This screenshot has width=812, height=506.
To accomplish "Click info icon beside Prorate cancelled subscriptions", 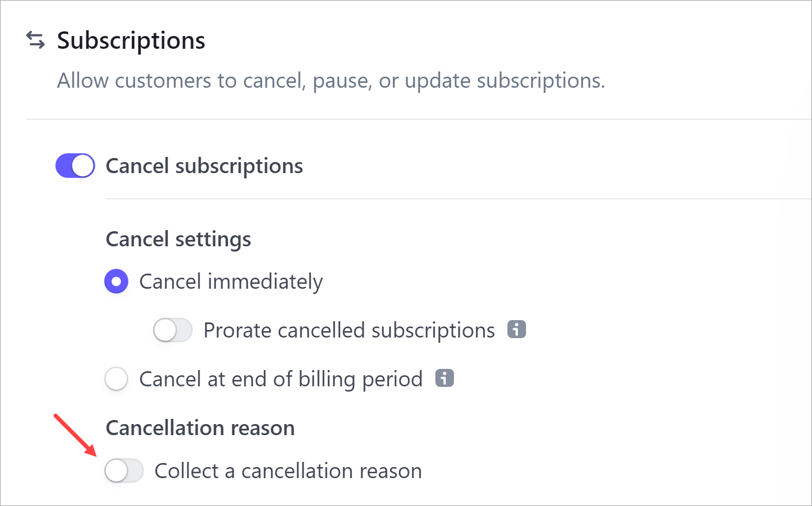I will click(516, 329).
